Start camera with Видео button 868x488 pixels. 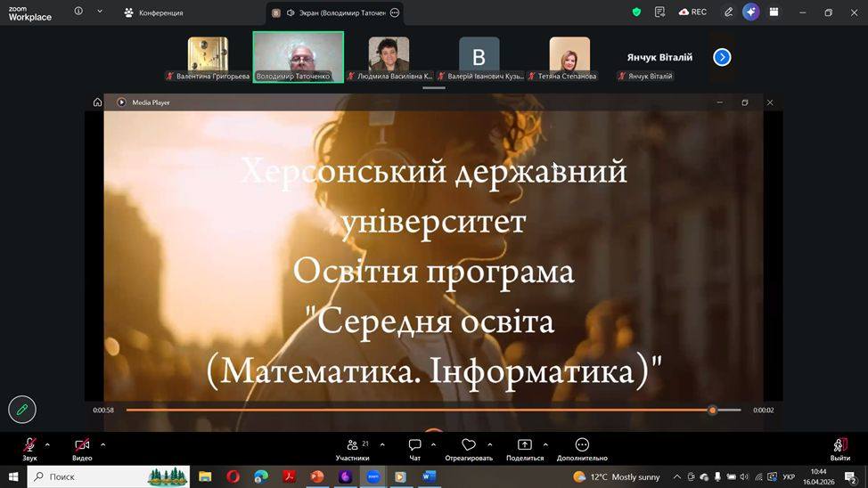(x=82, y=450)
